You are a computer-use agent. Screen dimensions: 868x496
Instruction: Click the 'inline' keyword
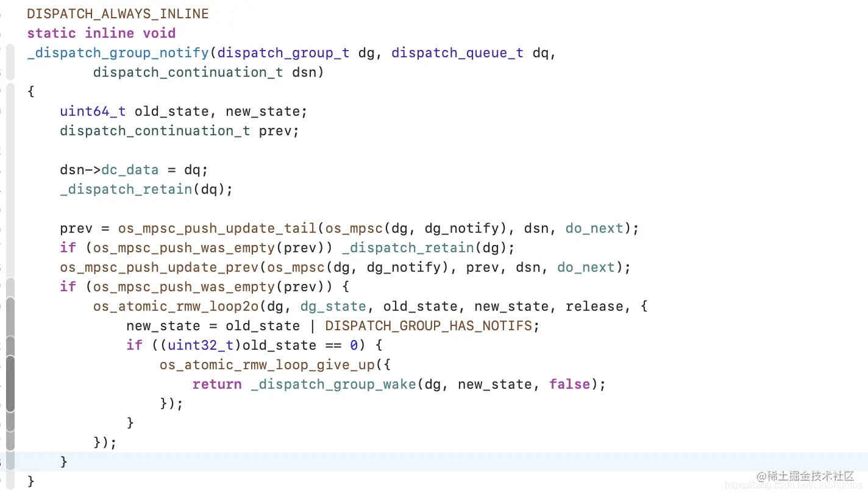(x=110, y=33)
